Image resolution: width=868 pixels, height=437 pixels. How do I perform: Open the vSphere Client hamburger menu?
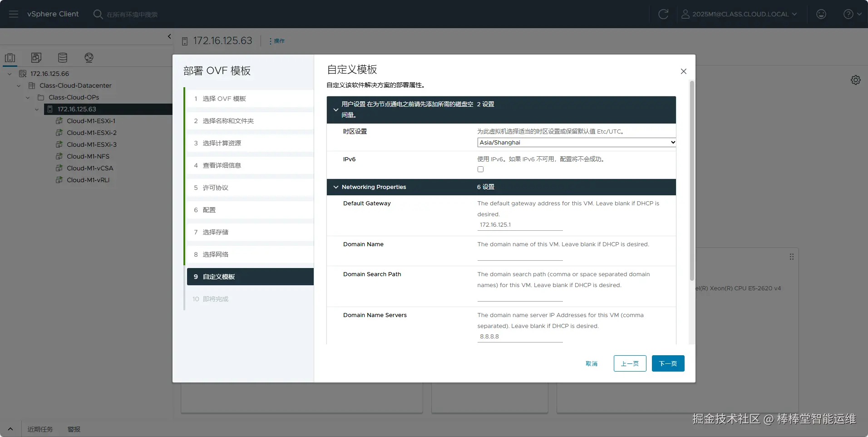(x=14, y=14)
